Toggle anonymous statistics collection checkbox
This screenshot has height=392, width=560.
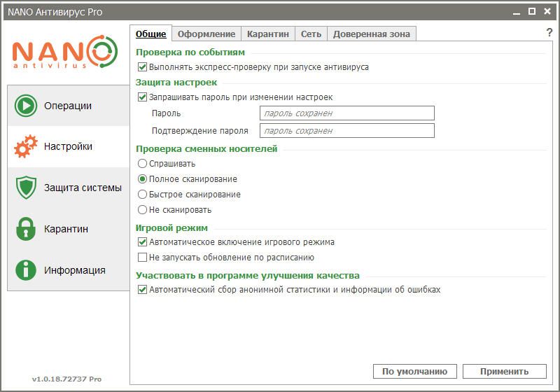click(x=143, y=290)
